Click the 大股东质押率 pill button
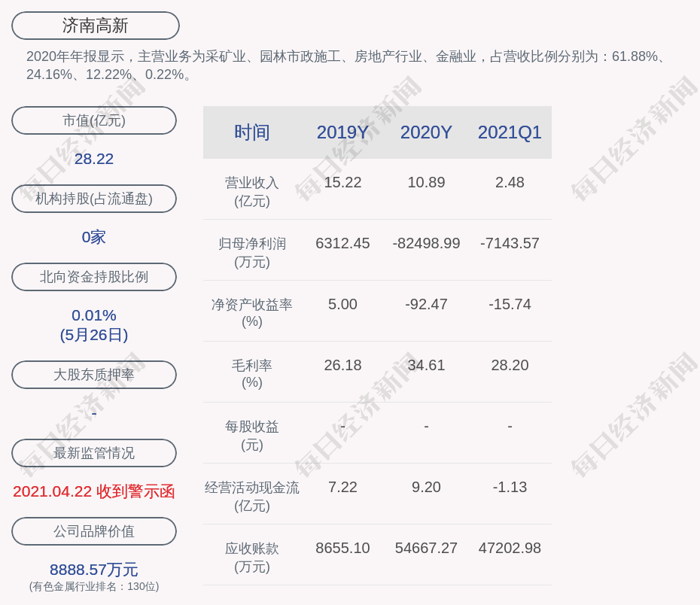700x605 pixels. [x=94, y=375]
